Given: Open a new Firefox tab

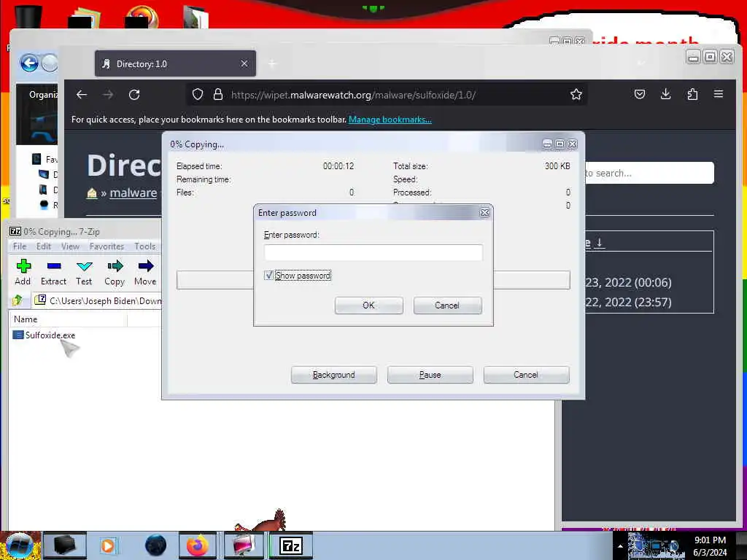Looking at the screenshot, I should click(272, 63).
